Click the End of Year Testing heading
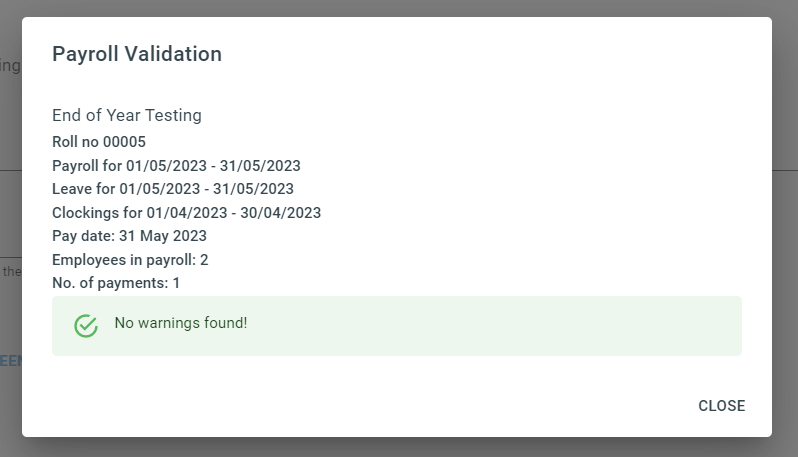 click(127, 115)
